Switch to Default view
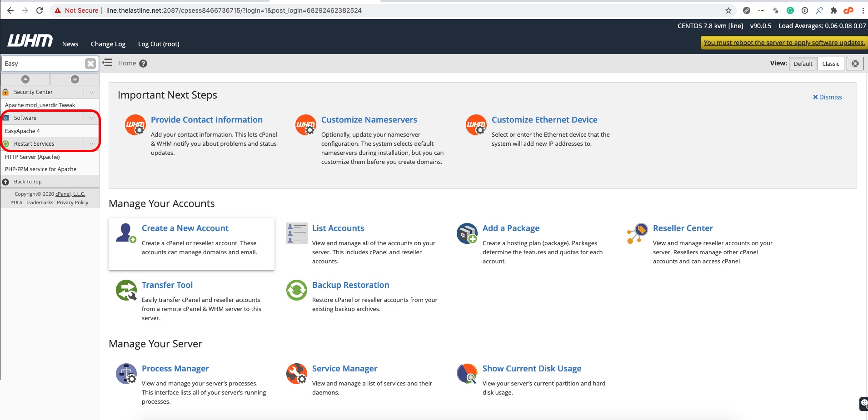This screenshot has width=868, height=420. click(803, 64)
